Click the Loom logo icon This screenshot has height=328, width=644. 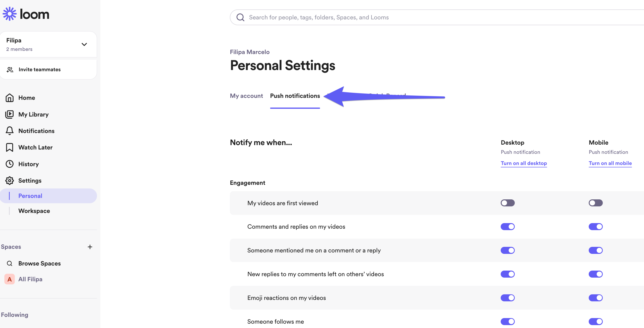9,14
